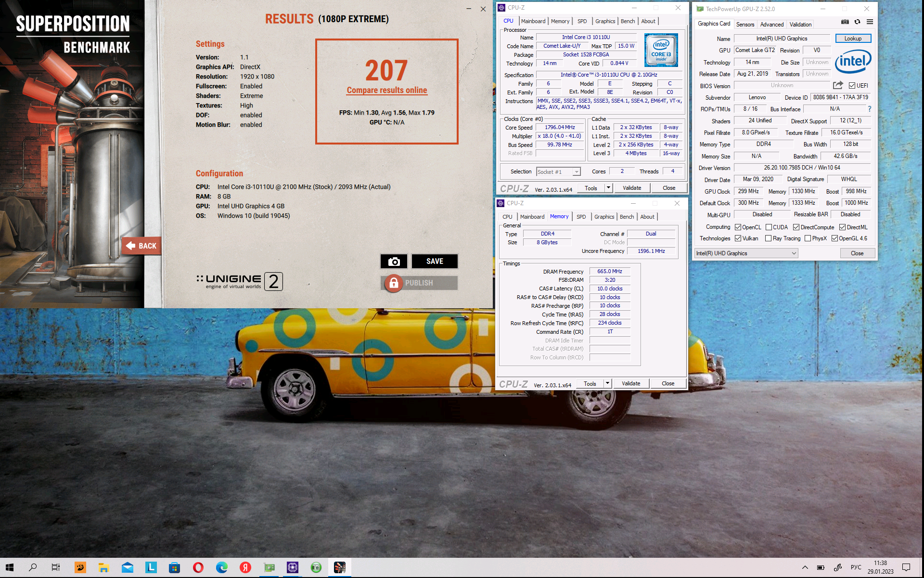Viewport: 924px width, 578px height.
Task: Refresh GPU-Z data with the refresh icon
Action: coord(857,22)
